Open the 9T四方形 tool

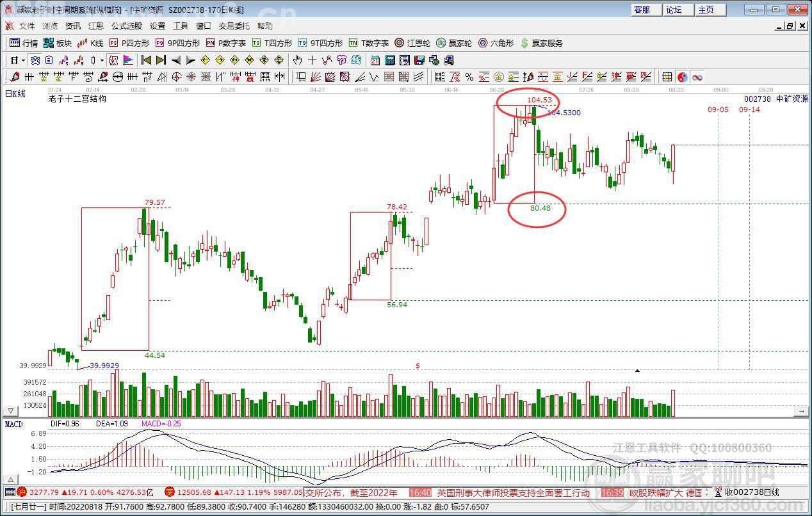[x=320, y=43]
